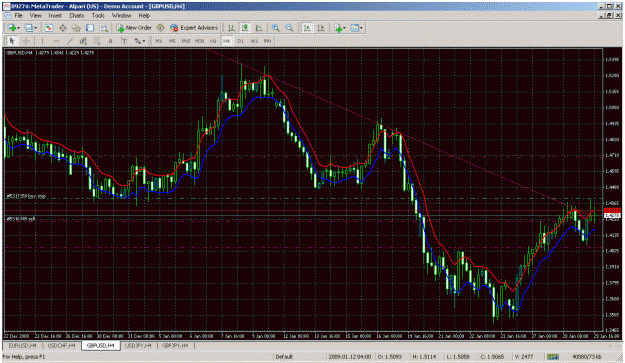Open the Window menu
The height and width of the screenshot is (363, 625).
pyautogui.click(x=121, y=16)
